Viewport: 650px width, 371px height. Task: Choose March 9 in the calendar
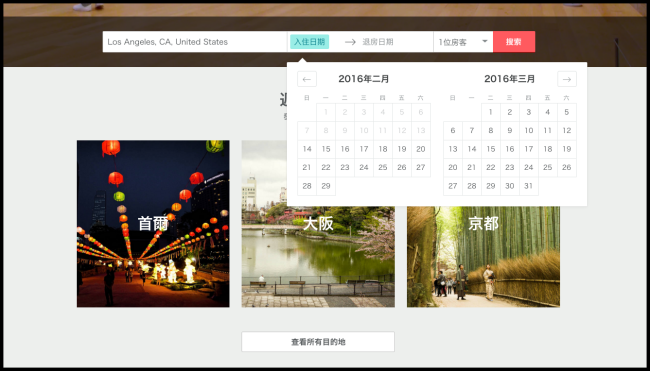(510, 131)
